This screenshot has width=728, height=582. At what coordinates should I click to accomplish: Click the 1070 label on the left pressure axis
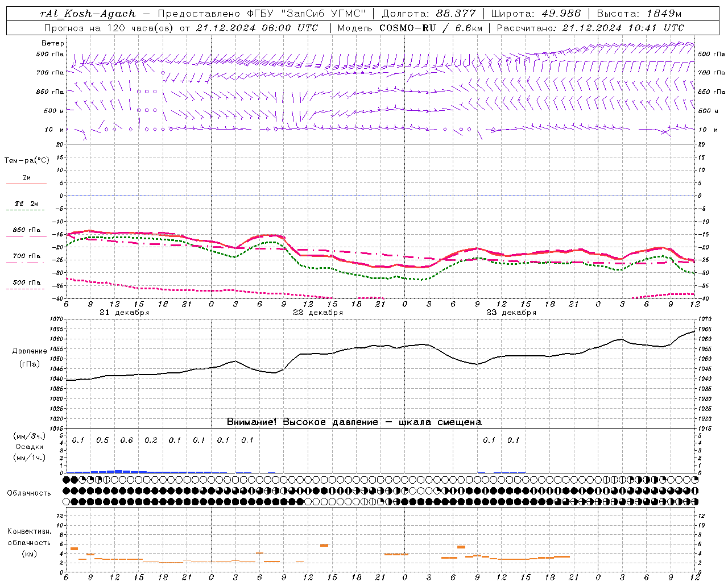(x=57, y=320)
